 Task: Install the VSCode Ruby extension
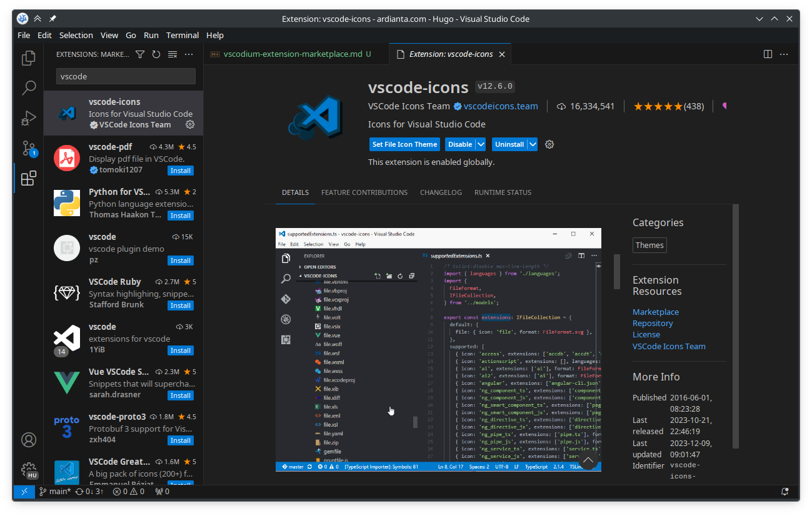point(181,305)
